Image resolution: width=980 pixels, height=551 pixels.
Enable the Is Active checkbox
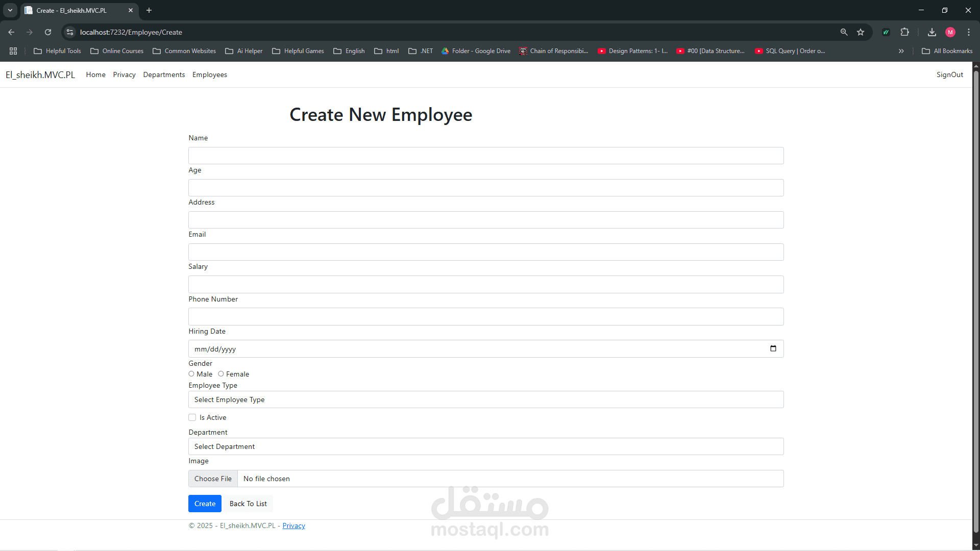192,417
